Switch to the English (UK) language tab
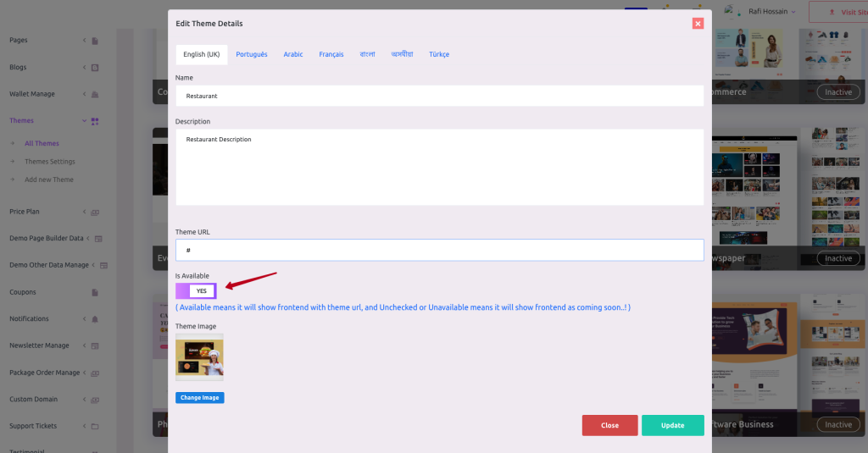The width and height of the screenshot is (868, 453). click(x=202, y=54)
